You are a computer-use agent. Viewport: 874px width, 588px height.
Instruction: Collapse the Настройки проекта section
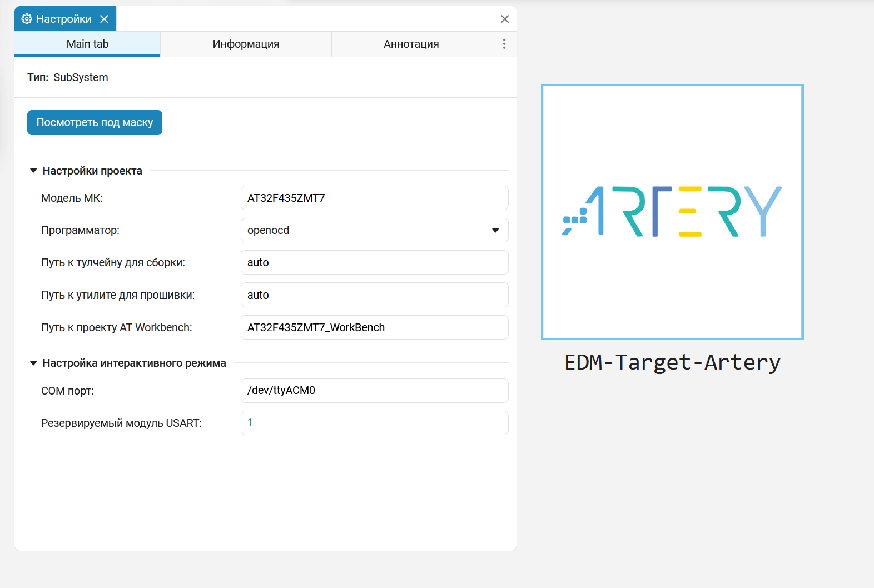(33, 171)
